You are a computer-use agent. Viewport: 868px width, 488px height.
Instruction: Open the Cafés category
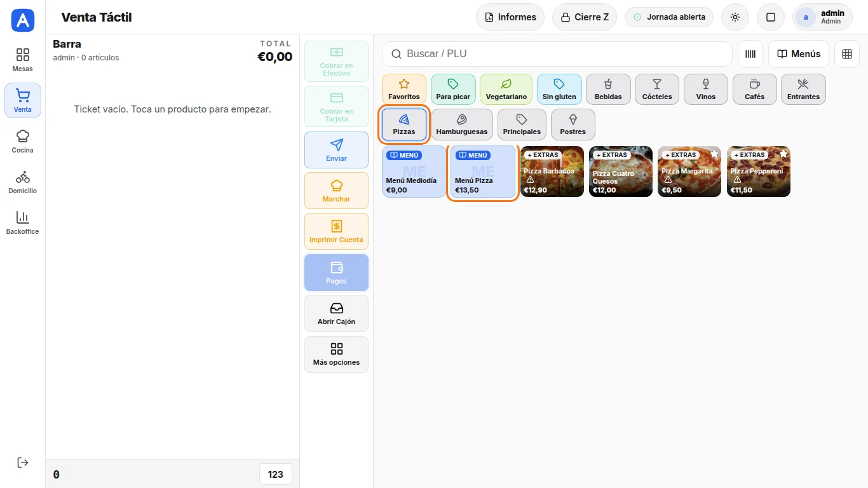tap(755, 89)
